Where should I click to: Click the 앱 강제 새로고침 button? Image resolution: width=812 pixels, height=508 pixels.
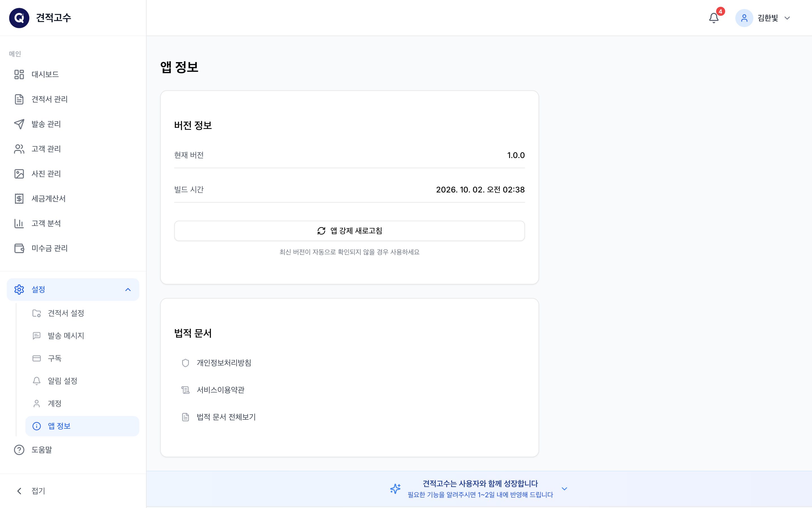click(349, 231)
